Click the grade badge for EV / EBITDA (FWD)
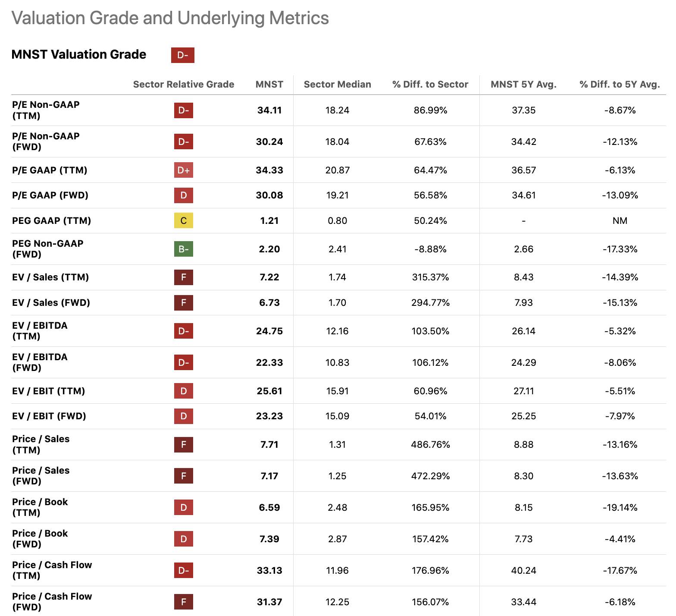 pyautogui.click(x=183, y=362)
